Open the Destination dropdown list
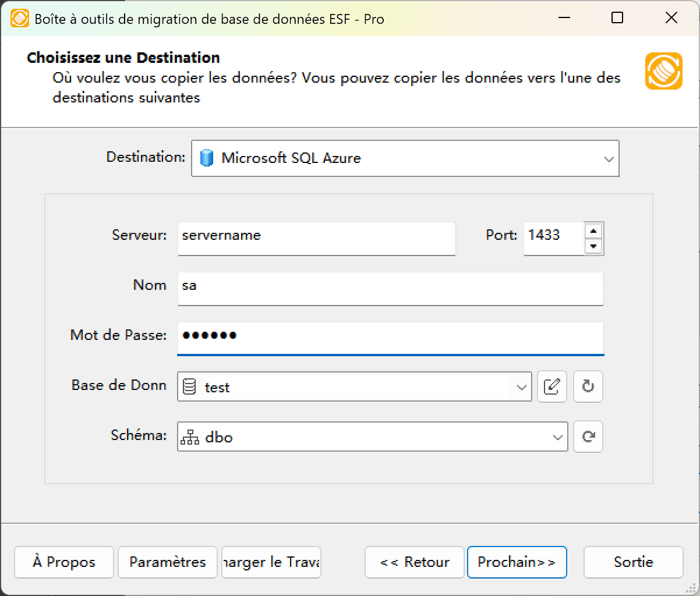The width and height of the screenshot is (700, 596). click(x=609, y=158)
